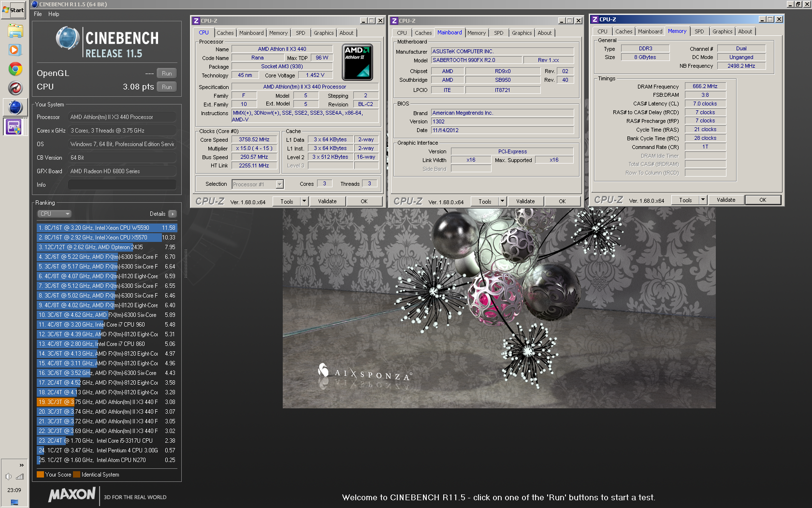The image size is (812, 508).
Task: Select ranking row 11 Intel Core i7 960
Action: (x=107, y=325)
